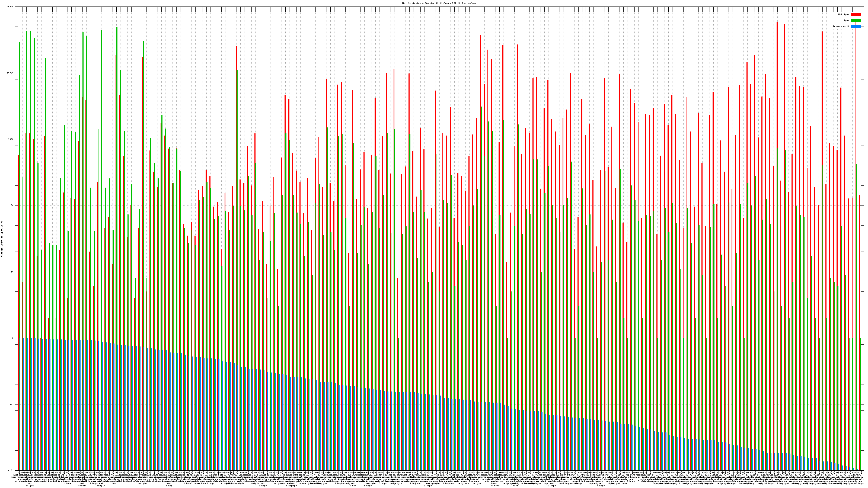Click the vertical Message Count axis title
The width and height of the screenshot is (868, 488).
2,239
